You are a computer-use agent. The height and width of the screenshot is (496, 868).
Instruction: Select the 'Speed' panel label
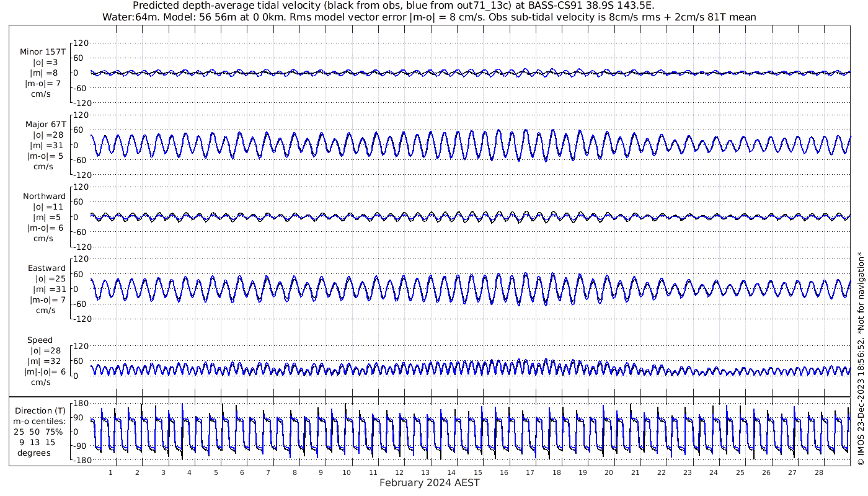40,340
